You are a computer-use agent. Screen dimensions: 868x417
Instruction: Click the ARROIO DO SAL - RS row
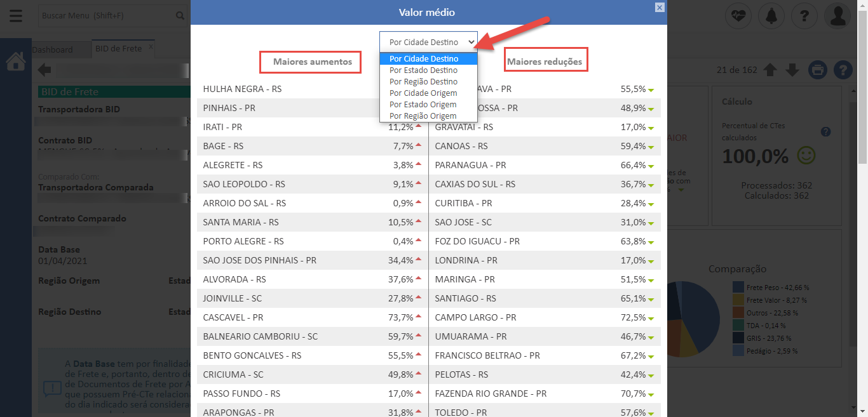(x=313, y=203)
